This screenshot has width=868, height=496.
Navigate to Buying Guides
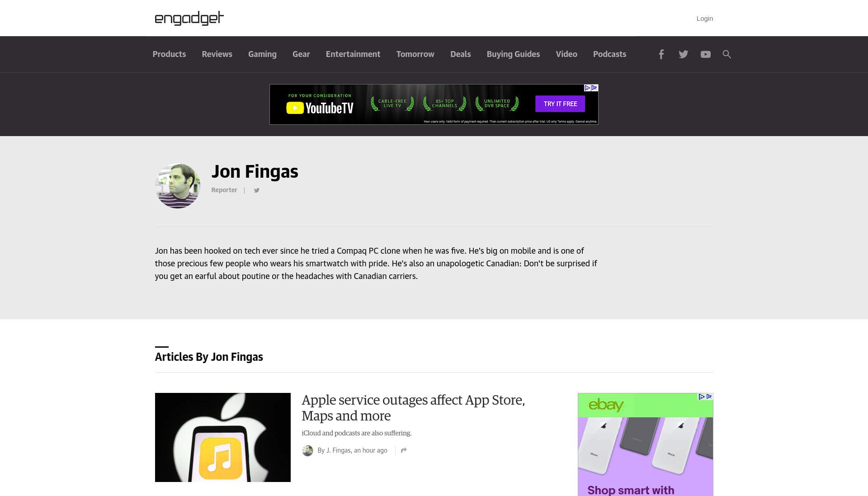tap(513, 54)
